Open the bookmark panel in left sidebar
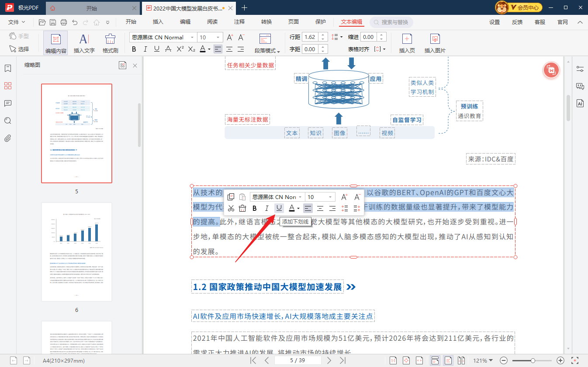Screen dimensions: 588x367 click(7, 68)
